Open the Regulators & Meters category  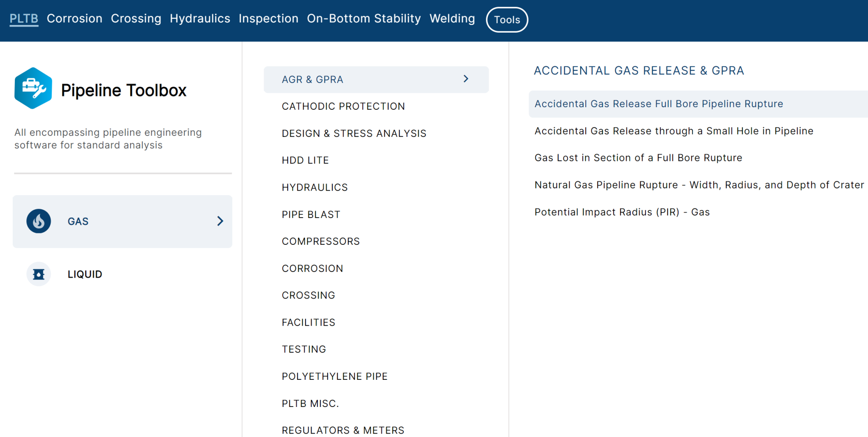point(343,430)
